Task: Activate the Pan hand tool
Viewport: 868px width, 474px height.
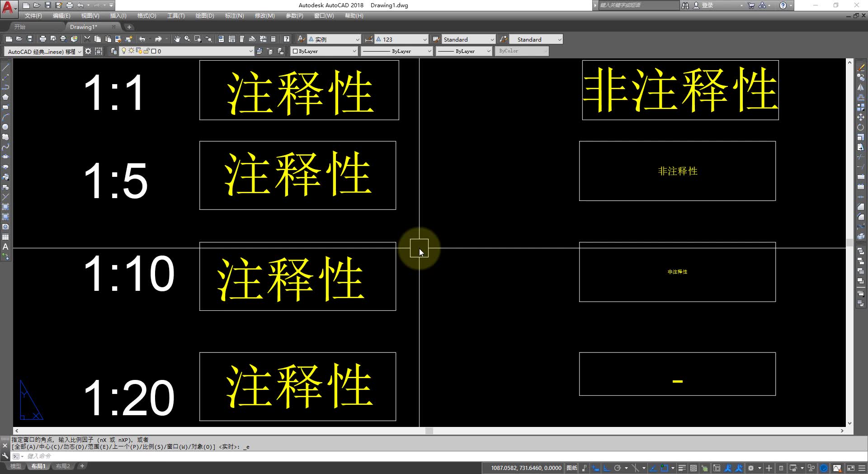Action: coord(177,39)
